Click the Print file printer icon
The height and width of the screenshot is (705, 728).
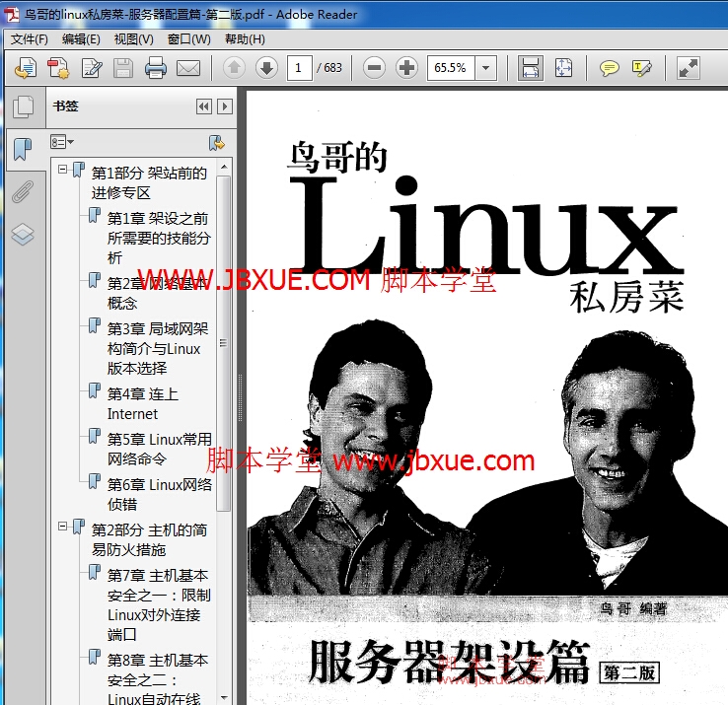coord(156,68)
